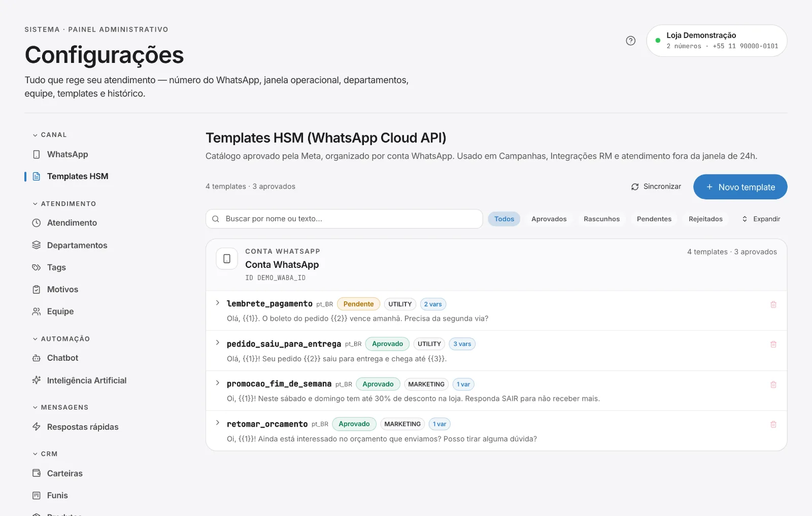812x516 pixels.
Task: Expand the retomar_orcamento row chevron
Action: (x=217, y=423)
